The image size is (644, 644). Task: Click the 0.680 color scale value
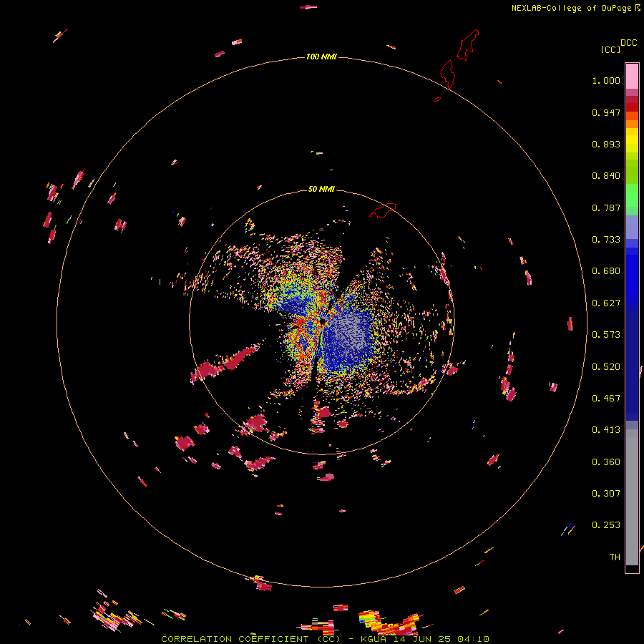coord(606,271)
